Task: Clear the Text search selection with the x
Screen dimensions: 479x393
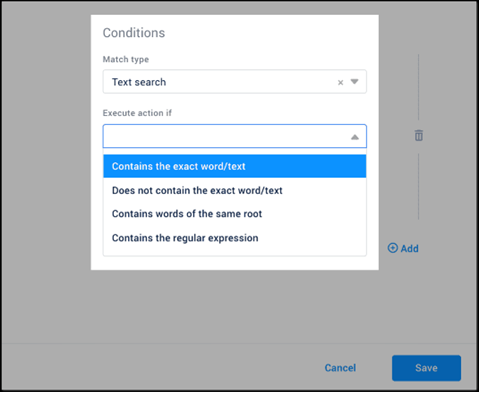Action: point(340,82)
